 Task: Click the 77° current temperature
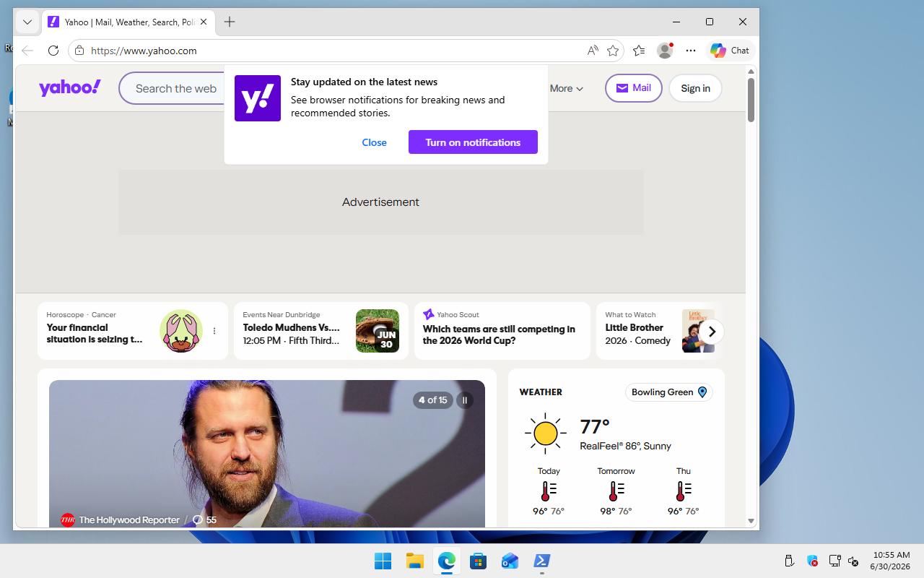(x=595, y=426)
